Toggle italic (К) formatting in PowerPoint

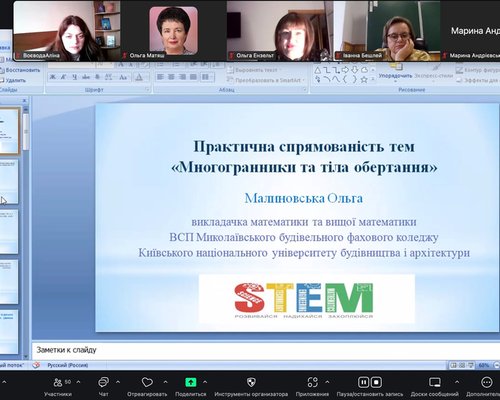(63, 77)
